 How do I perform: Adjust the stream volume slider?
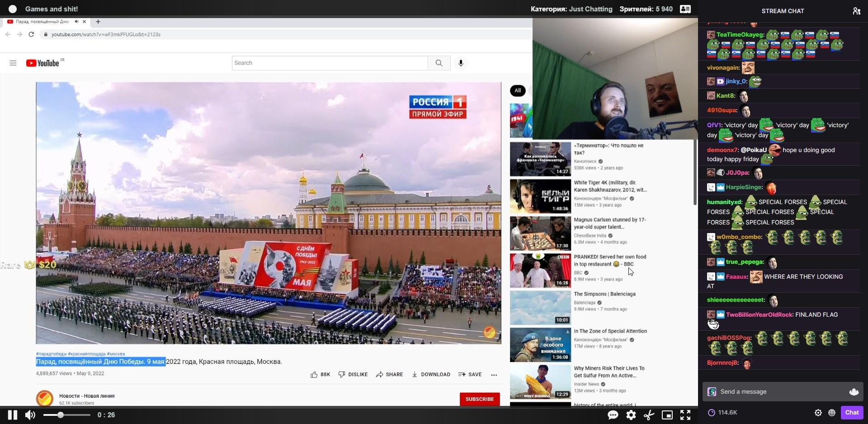[x=61, y=415]
